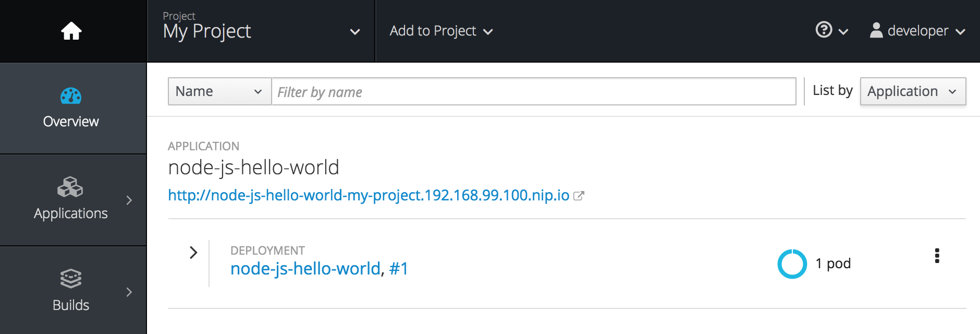Expand the Applications submenu arrow

[129, 200]
